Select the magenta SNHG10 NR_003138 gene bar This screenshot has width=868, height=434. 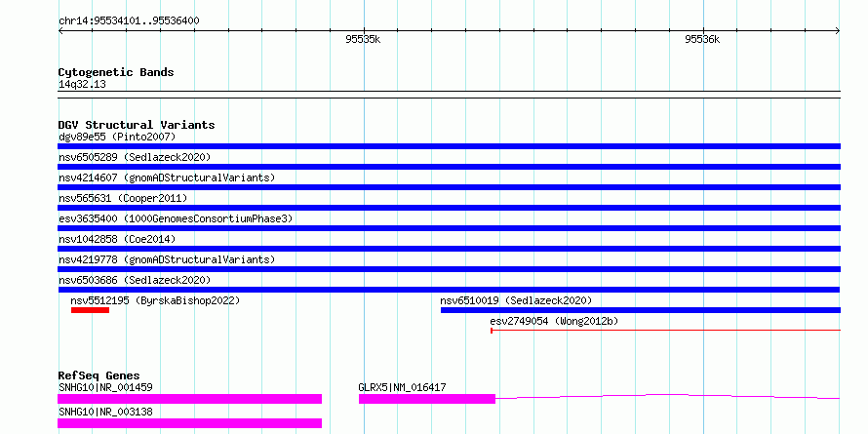(x=190, y=423)
